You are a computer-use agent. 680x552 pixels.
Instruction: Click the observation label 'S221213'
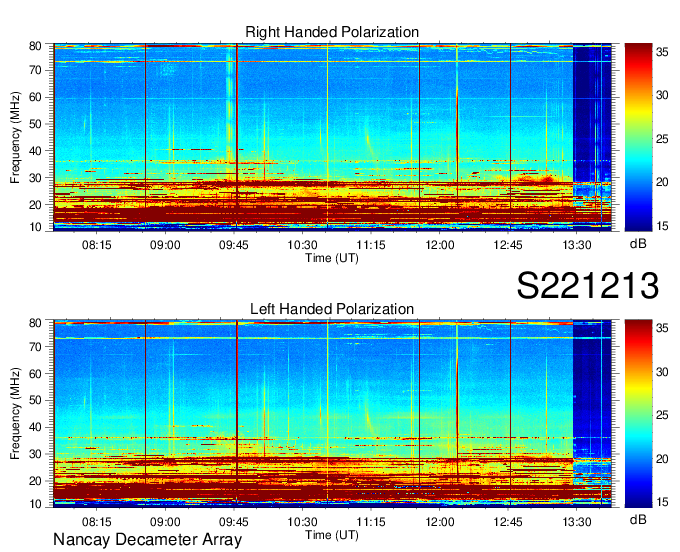(588, 285)
